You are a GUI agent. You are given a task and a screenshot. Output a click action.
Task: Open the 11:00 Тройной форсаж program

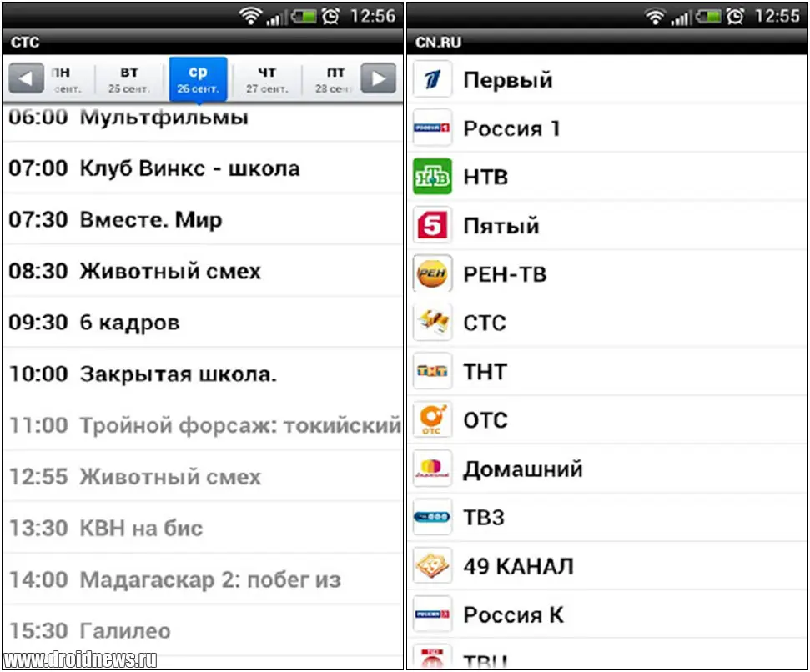203,425
